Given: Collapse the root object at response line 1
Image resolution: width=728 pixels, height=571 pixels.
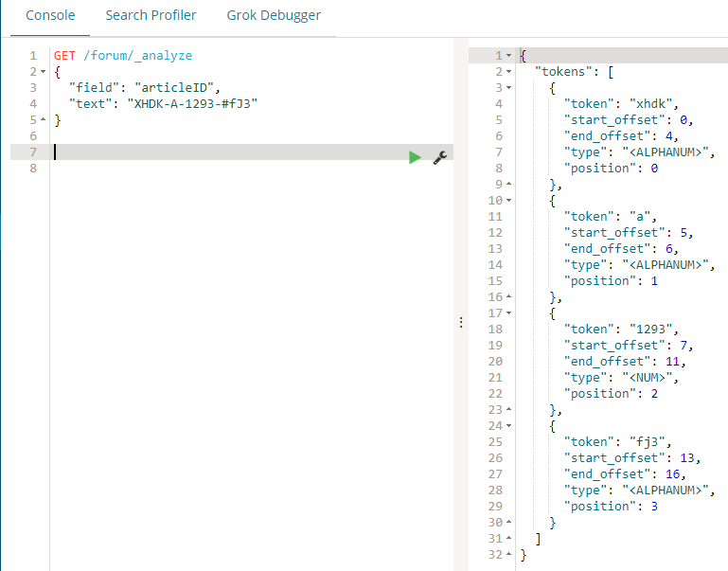Looking at the screenshot, I should (509, 56).
